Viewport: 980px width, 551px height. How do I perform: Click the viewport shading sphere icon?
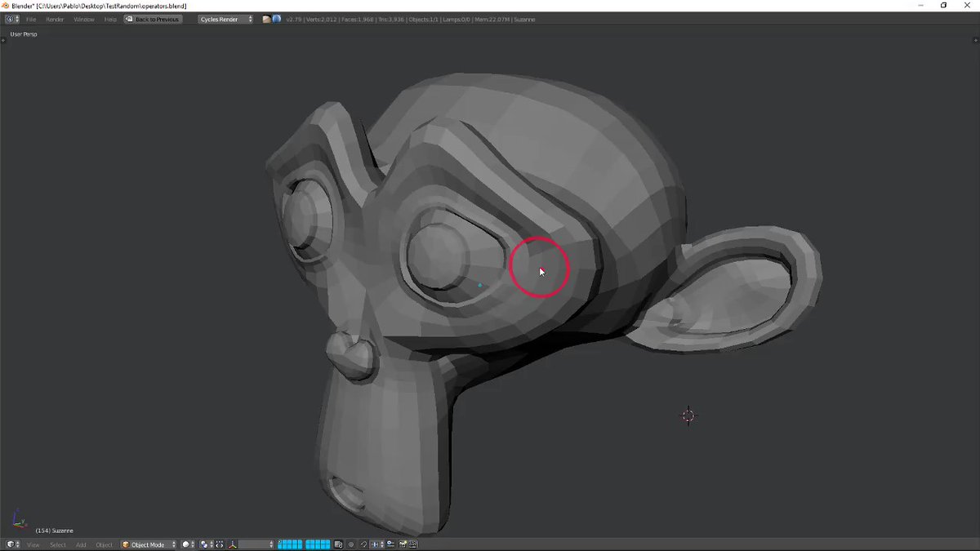click(x=187, y=544)
